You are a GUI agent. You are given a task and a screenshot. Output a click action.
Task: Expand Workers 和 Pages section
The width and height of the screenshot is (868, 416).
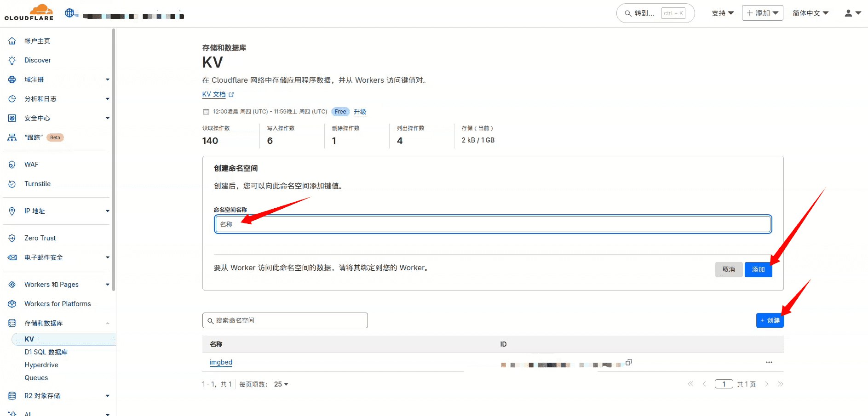(x=108, y=285)
